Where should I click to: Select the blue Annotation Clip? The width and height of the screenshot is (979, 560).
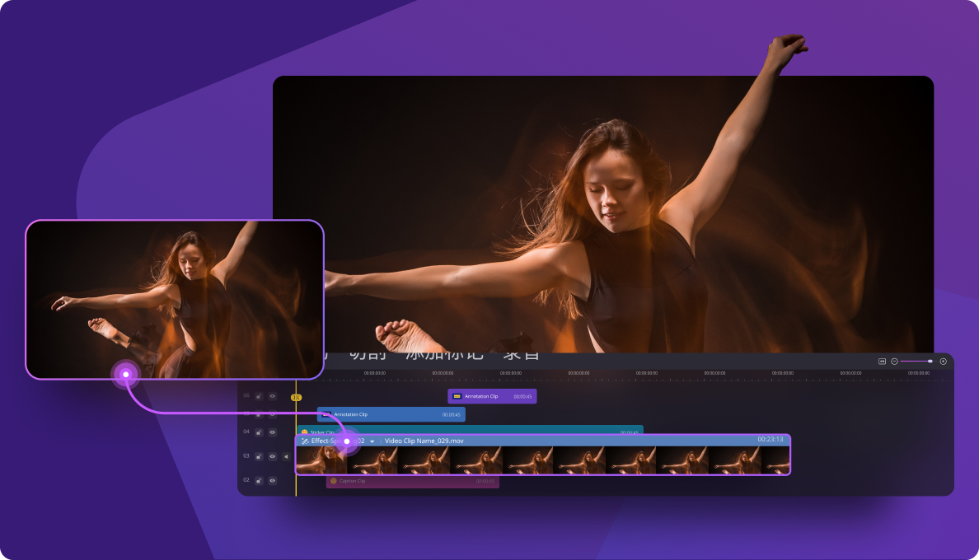(x=391, y=415)
